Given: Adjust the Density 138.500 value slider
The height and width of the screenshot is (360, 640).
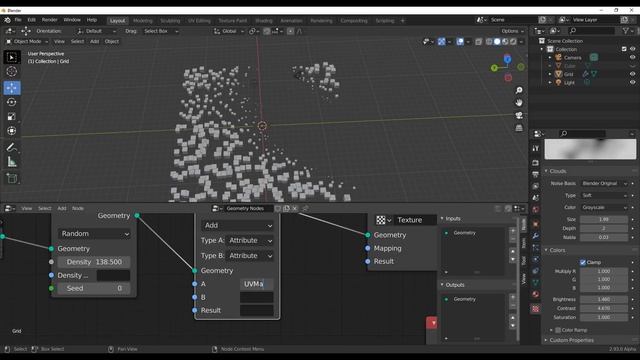Looking at the screenshot, I should [94, 262].
